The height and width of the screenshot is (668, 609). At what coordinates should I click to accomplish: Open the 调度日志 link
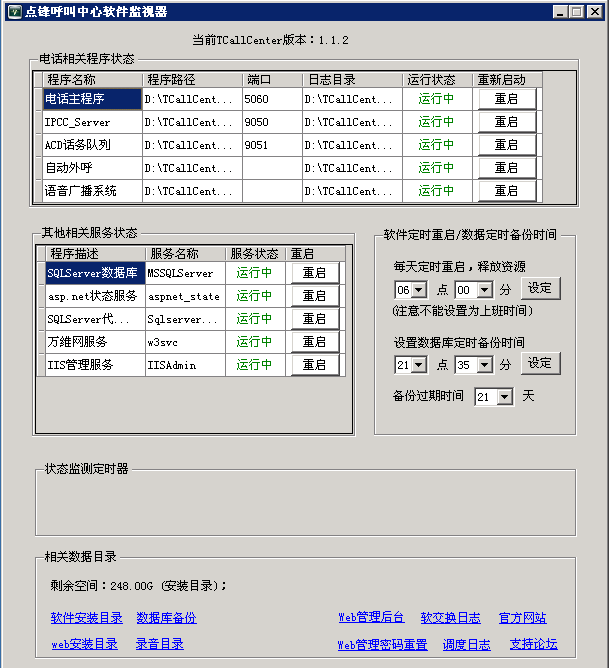click(467, 644)
